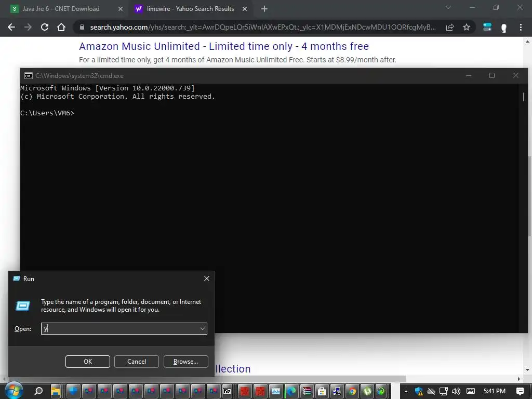
Task: Open network status tray icon
Action: coord(444,392)
